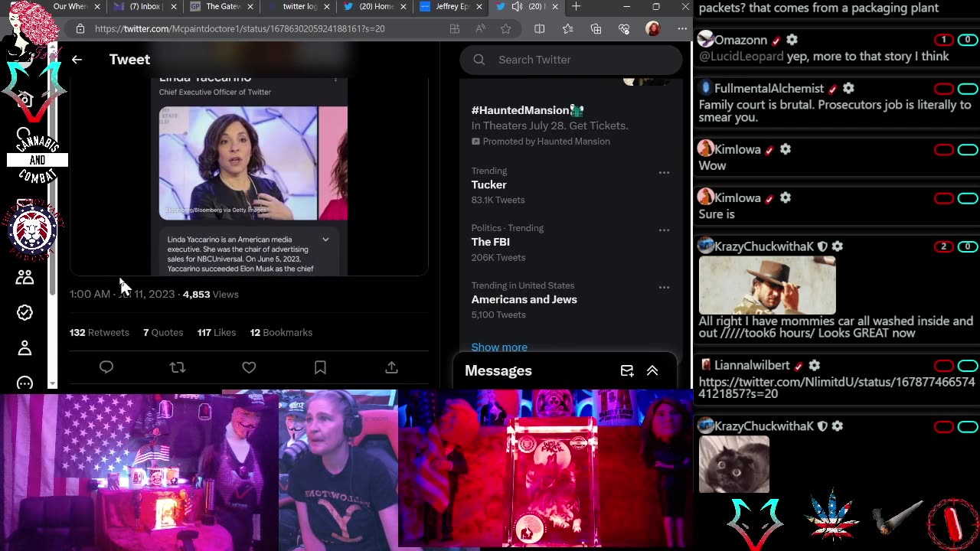This screenshot has height=551, width=980.
Task: Open The FBI trending topic
Action: [491, 242]
